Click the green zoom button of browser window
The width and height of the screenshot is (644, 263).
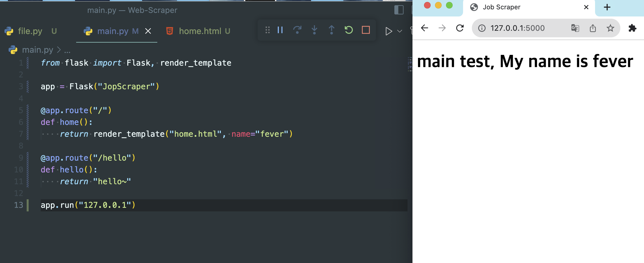tap(449, 5)
